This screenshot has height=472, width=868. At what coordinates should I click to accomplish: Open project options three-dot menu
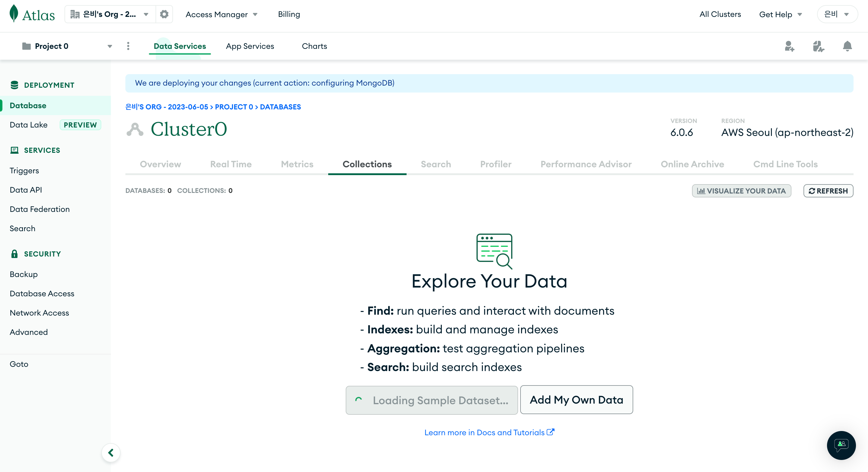tap(128, 46)
